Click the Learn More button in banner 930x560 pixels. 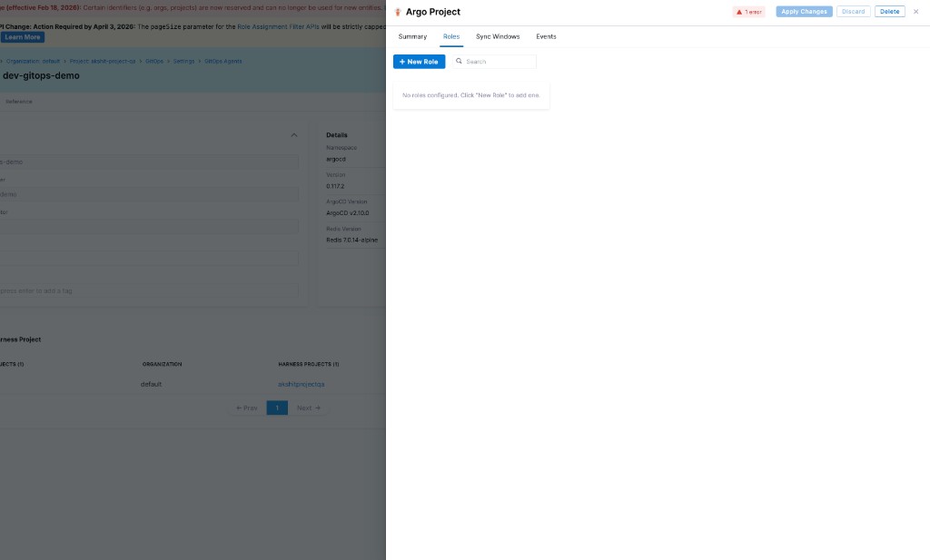[x=23, y=37]
